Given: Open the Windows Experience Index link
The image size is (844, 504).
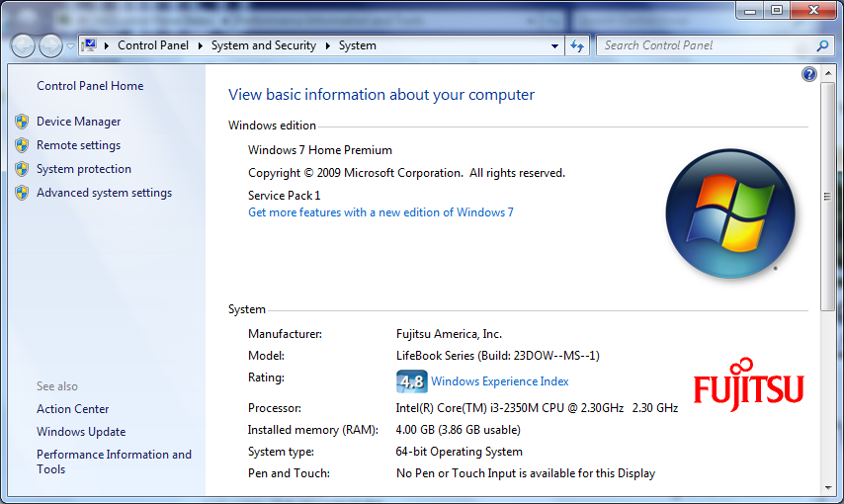Looking at the screenshot, I should tap(499, 381).
